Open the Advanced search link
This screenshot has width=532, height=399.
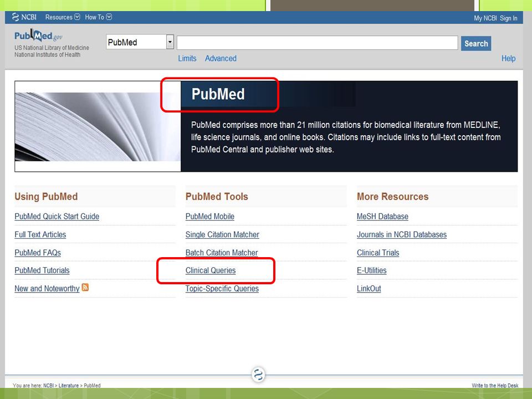(221, 58)
